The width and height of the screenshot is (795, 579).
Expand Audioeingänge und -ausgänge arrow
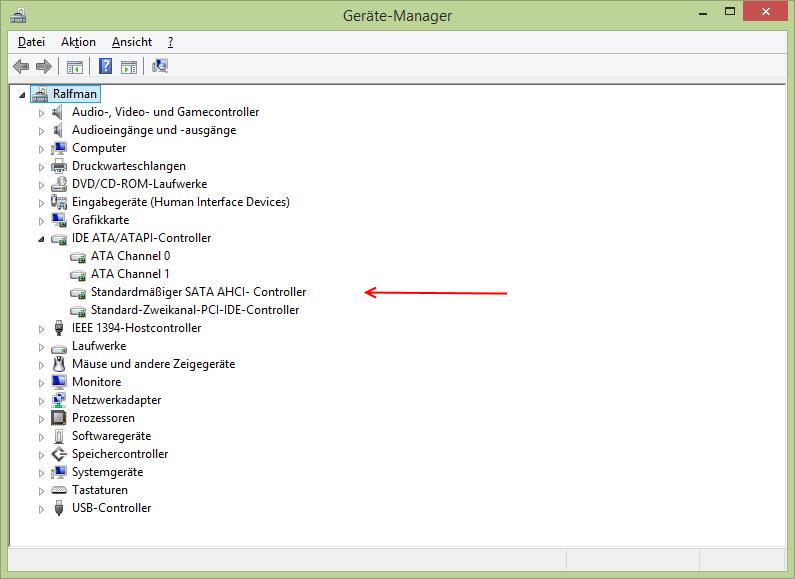42,131
